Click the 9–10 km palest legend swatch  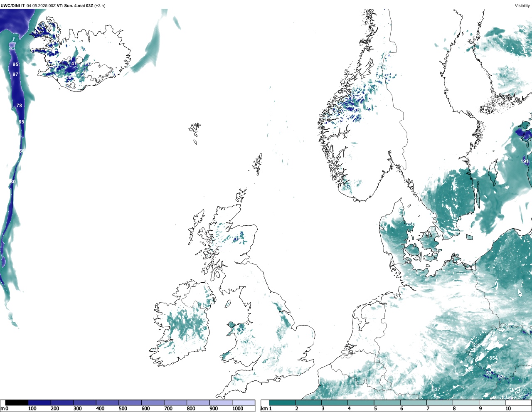[x=492, y=402]
